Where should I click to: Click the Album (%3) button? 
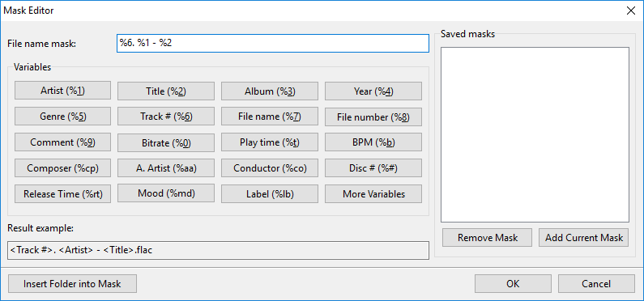[270, 91]
